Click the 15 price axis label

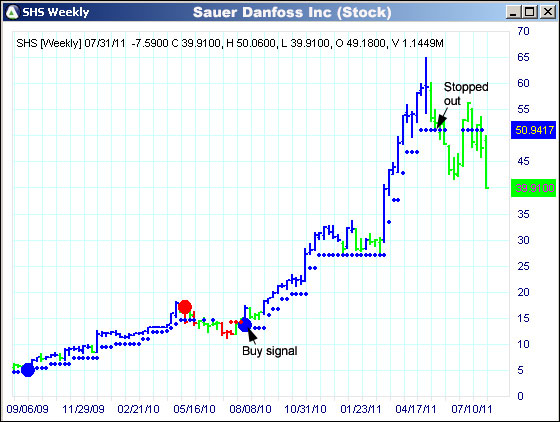pyautogui.click(x=523, y=318)
